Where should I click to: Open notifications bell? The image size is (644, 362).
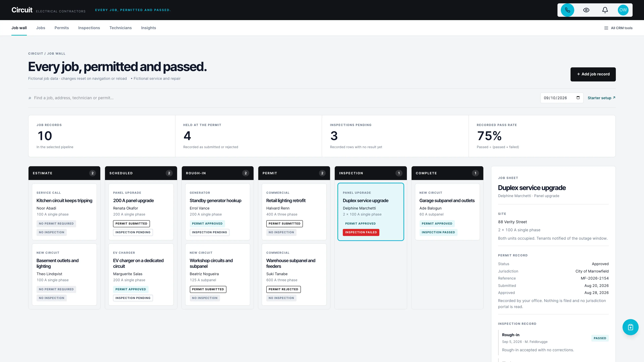605,10
